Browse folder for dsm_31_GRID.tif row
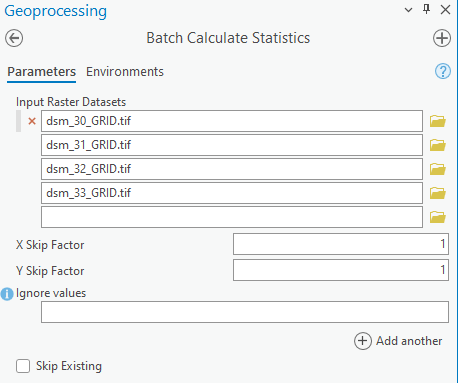 tap(437, 145)
